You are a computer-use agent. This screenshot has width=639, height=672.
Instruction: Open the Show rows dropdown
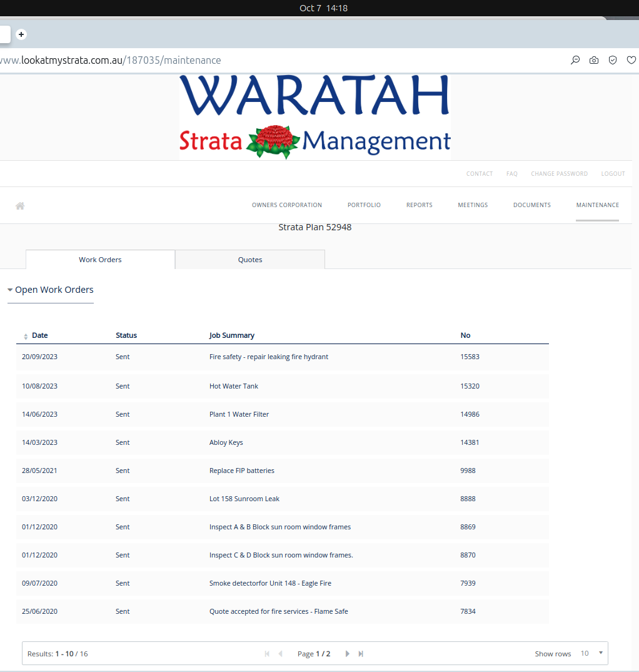[591, 653]
